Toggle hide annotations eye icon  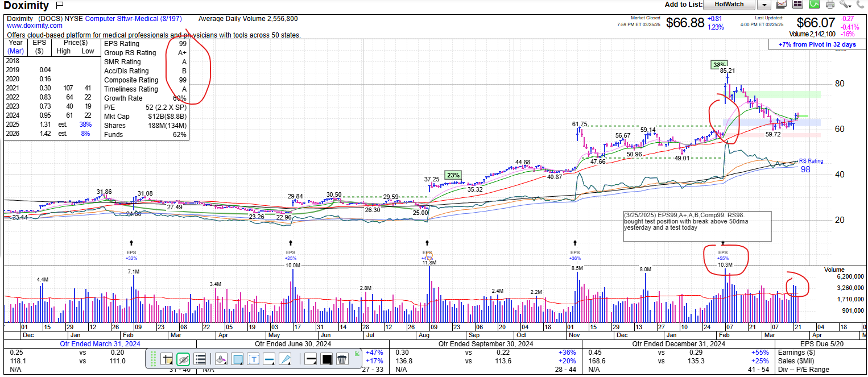[183, 359]
